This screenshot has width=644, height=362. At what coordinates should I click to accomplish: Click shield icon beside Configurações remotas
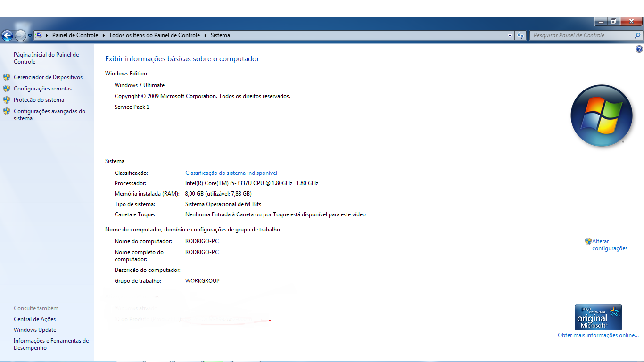[x=7, y=89]
